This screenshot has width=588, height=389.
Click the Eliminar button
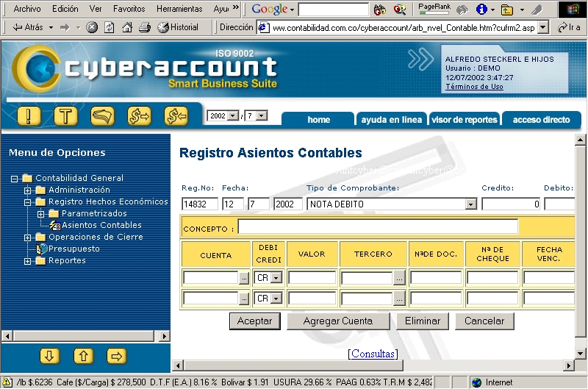pos(422,321)
